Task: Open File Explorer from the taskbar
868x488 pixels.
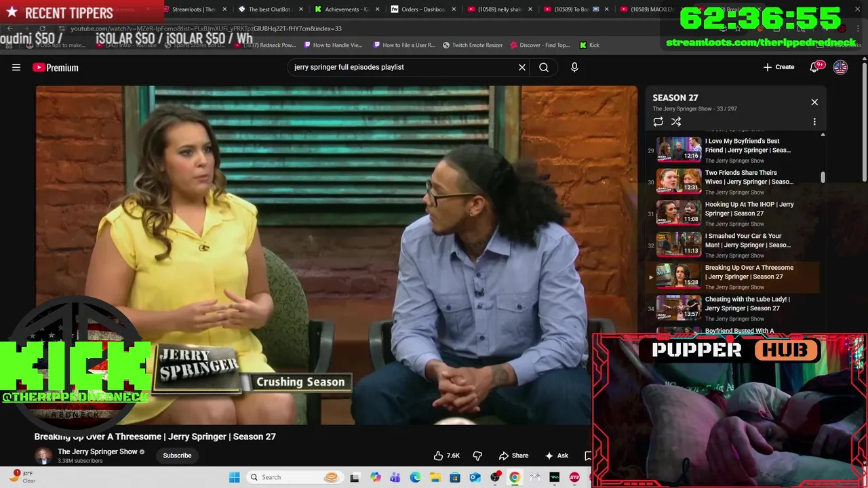Action: click(435, 477)
